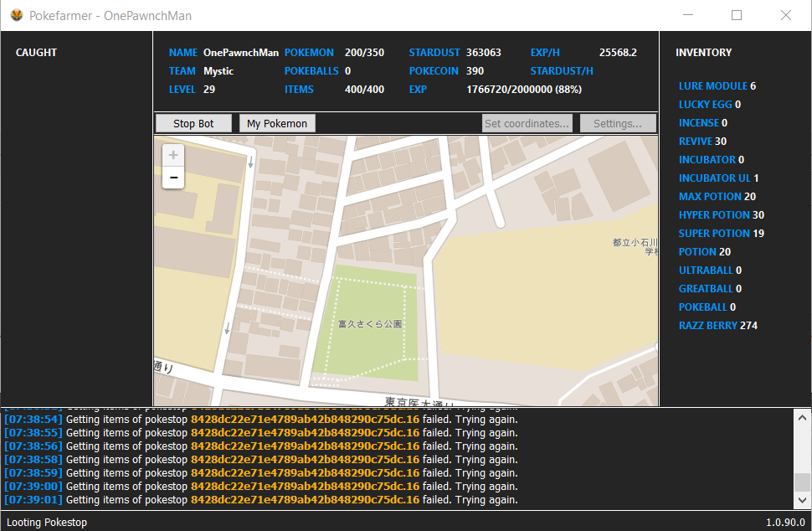The width and height of the screenshot is (812, 531).
Task: Click the Looting Pokestop status text
Action: click(47, 522)
